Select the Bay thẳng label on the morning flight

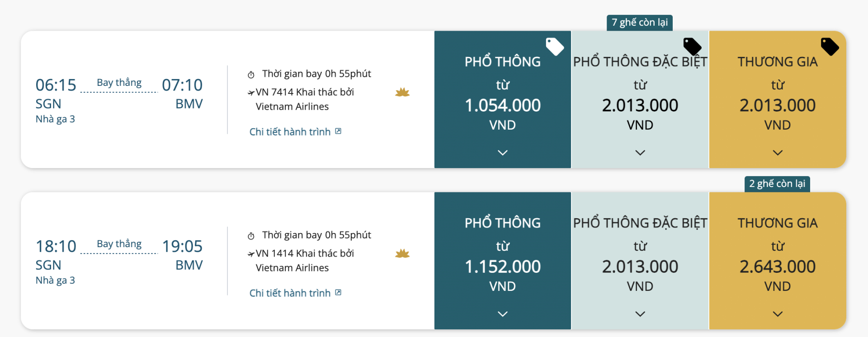pyautogui.click(x=118, y=82)
